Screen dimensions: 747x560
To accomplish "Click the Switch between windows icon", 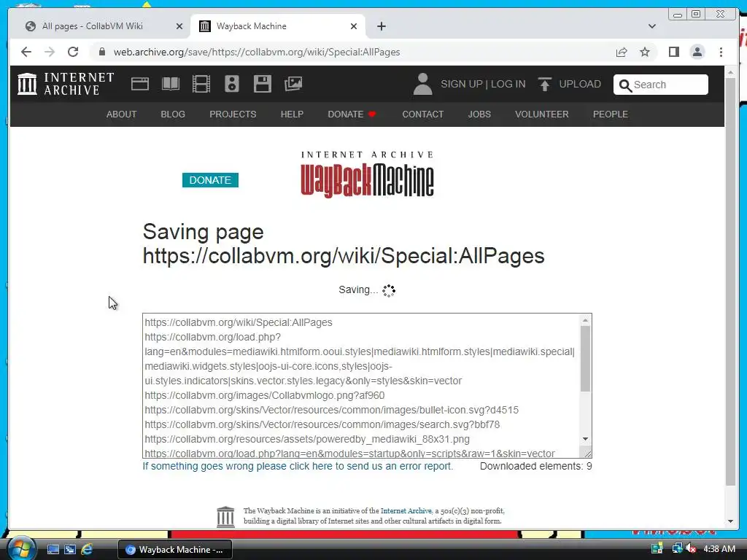I will tap(70, 550).
